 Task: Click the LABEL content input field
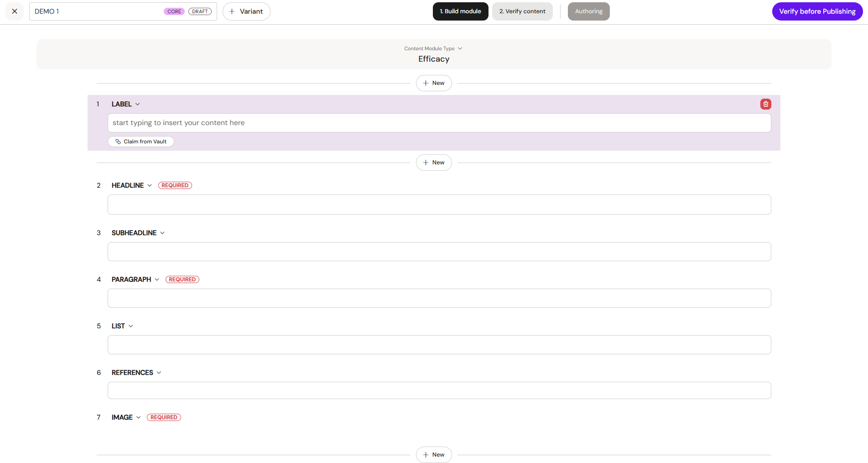439,123
